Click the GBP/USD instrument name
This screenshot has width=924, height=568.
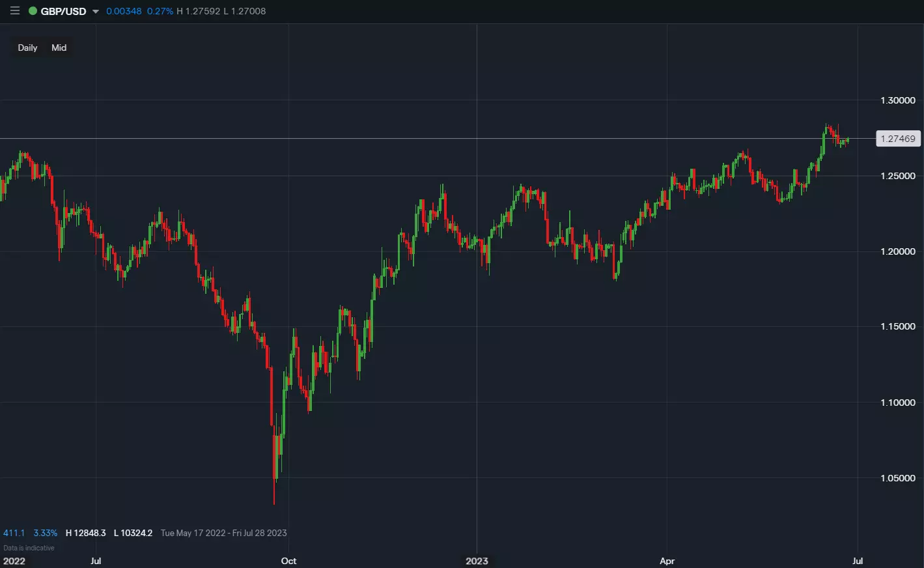pyautogui.click(x=63, y=11)
